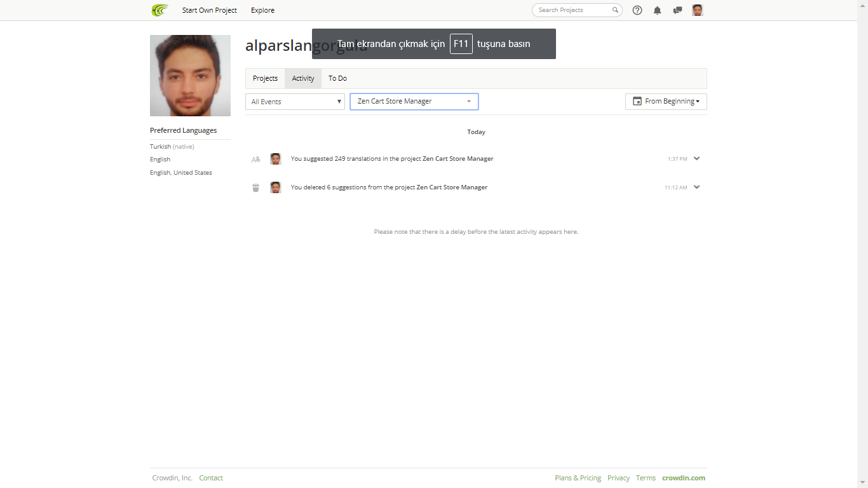The width and height of the screenshot is (868, 488).
Task: Click the calendar icon in From Beginning button
Action: [x=637, y=101]
